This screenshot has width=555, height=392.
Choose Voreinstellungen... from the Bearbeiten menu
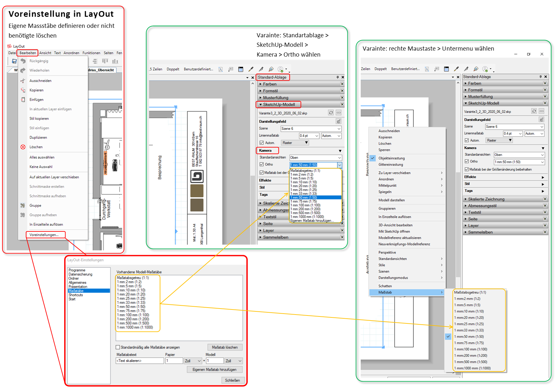click(x=44, y=235)
